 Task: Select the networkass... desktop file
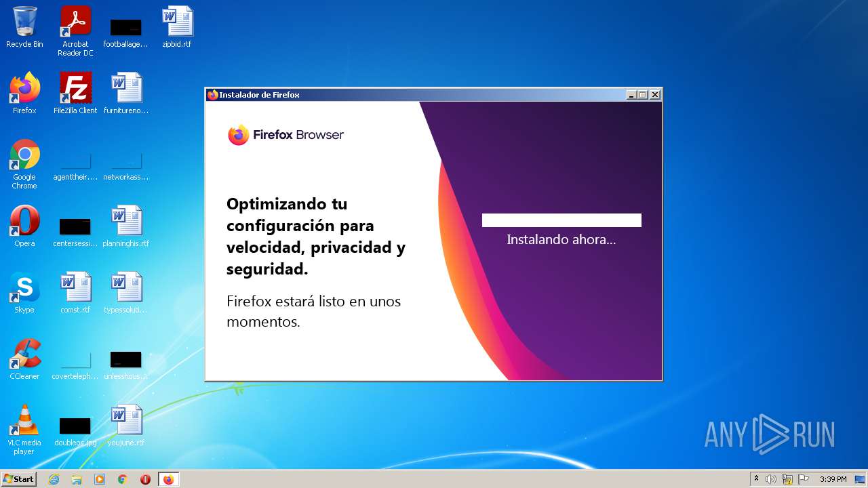pyautogui.click(x=126, y=167)
